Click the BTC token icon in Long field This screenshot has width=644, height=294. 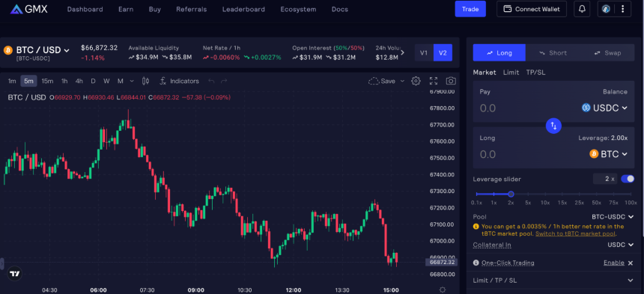click(x=594, y=154)
